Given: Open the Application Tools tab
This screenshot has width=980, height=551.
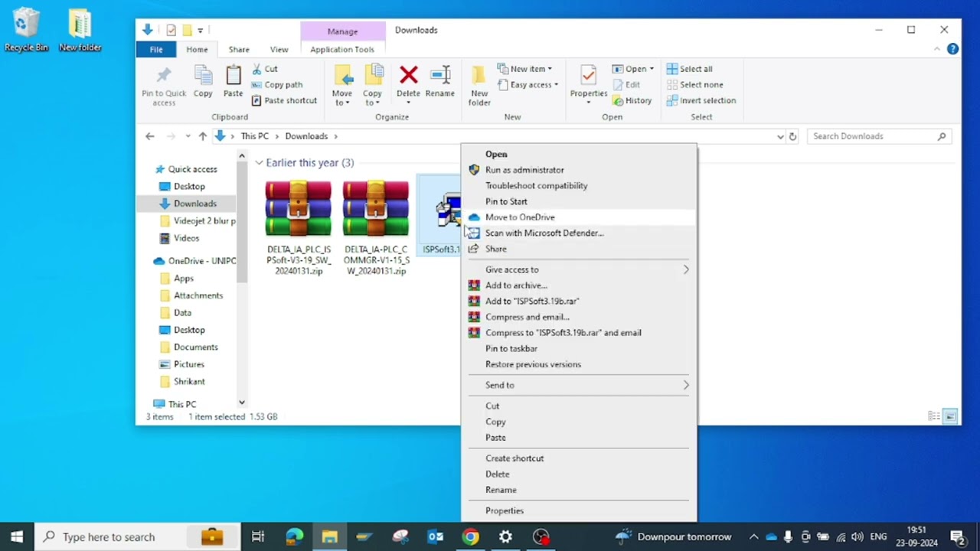Looking at the screenshot, I should (342, 49).
